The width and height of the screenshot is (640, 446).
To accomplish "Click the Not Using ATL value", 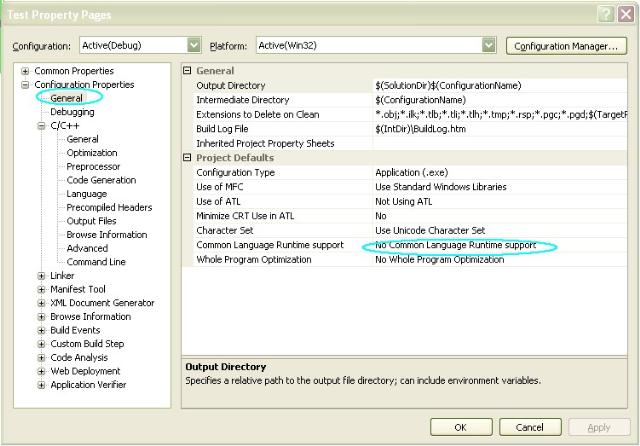I will coord(403,202).
